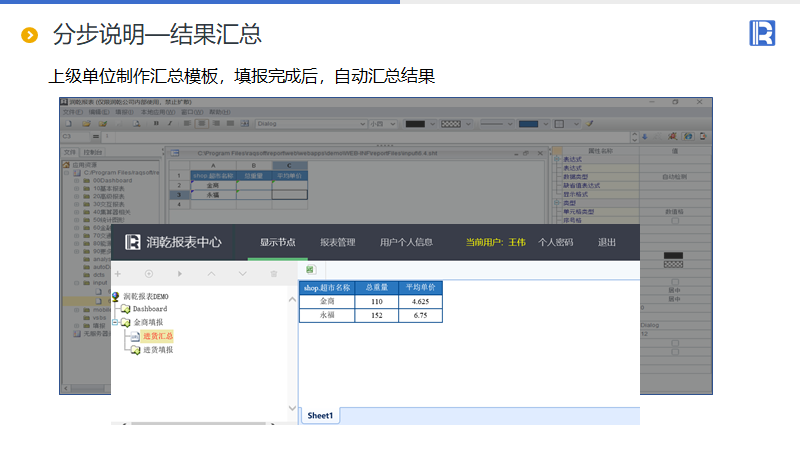Click the circled plus icon in tree toolbar
Screen dimensions: 800x450
point(149,273)
